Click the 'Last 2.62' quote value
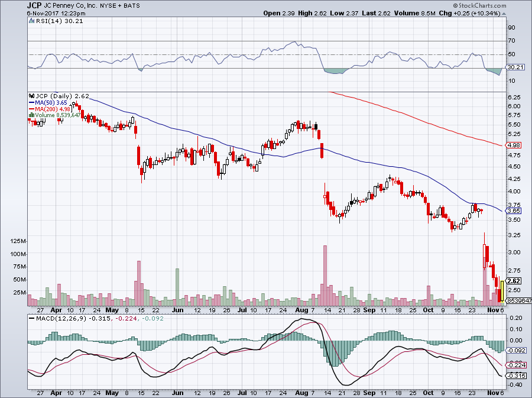Viewport: 532px width, 398px height. (376, 13)
